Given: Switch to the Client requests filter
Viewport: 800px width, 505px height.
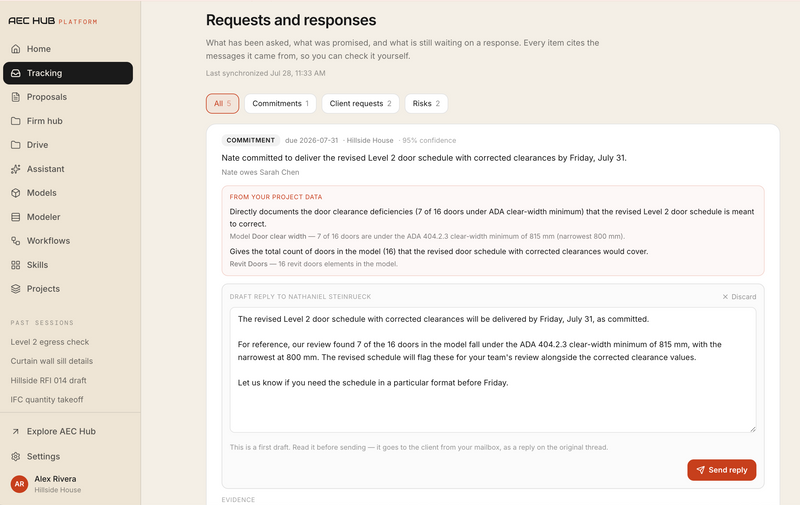Looking at the screenshot, I should click(x=360, y=104).
